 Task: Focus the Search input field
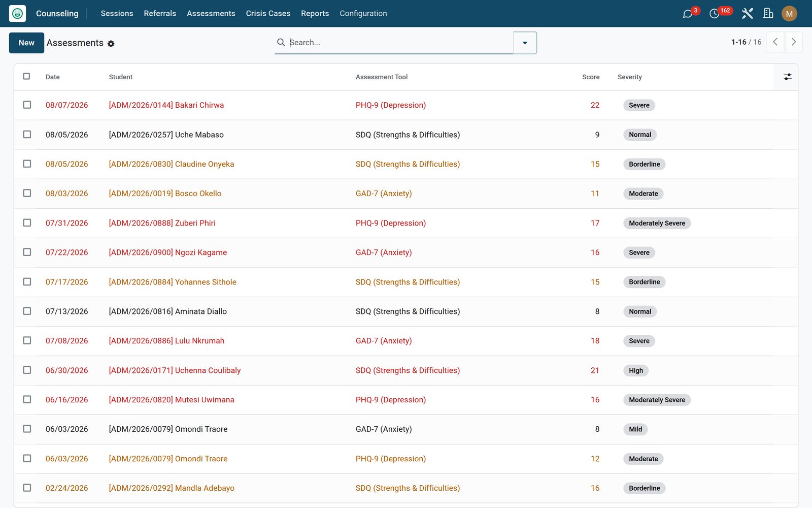[400, 43]
